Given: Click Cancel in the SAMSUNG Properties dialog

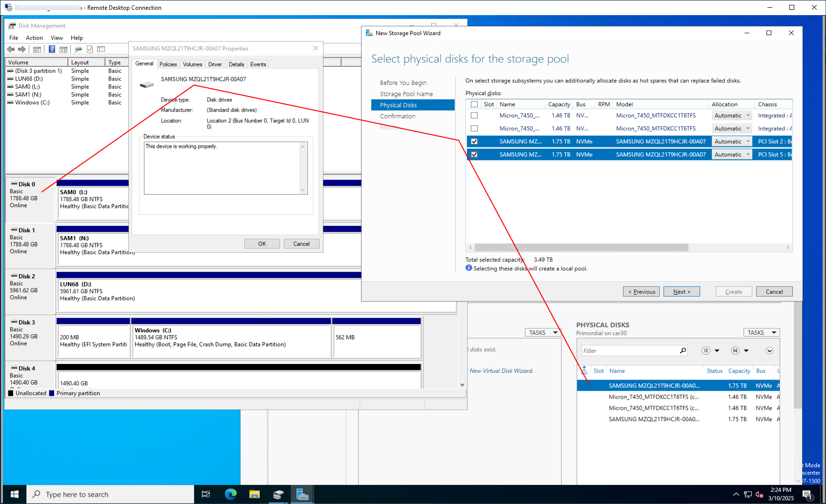Looking at the screenshot, I should coord(302,243).
